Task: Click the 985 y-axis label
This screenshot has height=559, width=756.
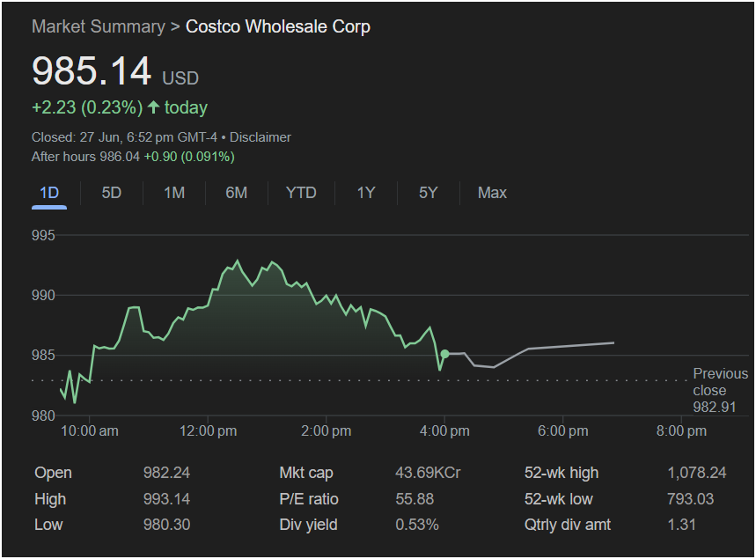Action: (x=43, y=356)
